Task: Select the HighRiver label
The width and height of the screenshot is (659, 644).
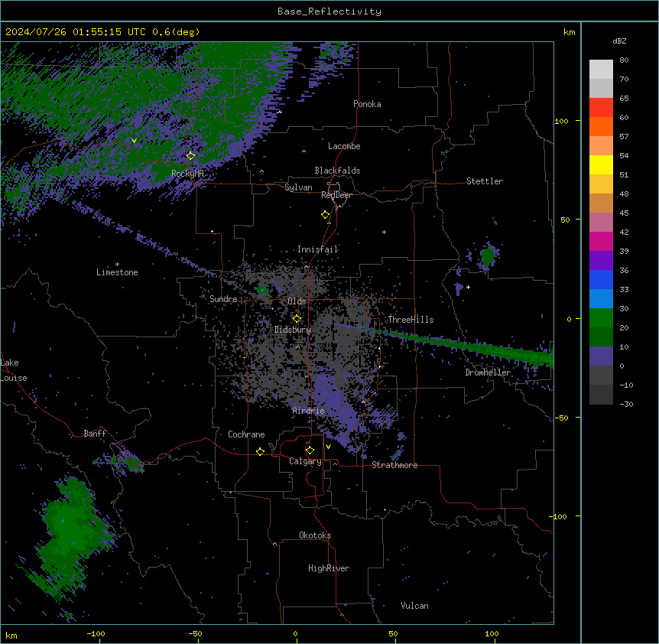Action: [x=329, y=568]
